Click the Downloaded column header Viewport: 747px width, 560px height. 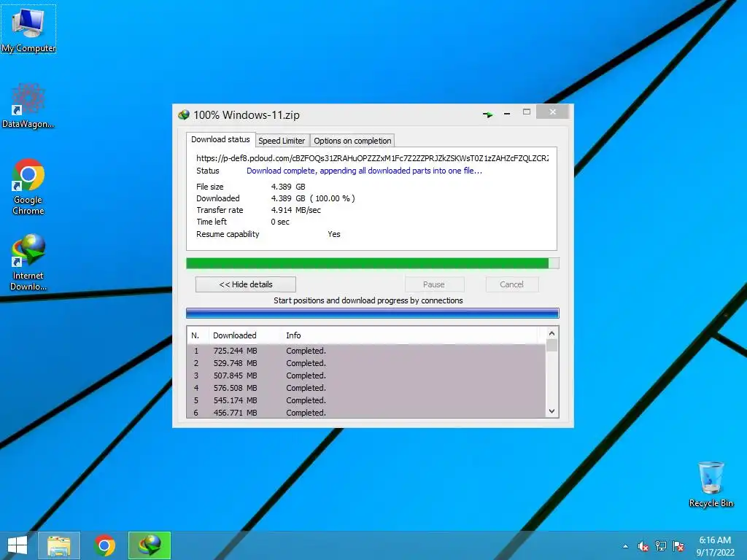(x=234, y=335)
